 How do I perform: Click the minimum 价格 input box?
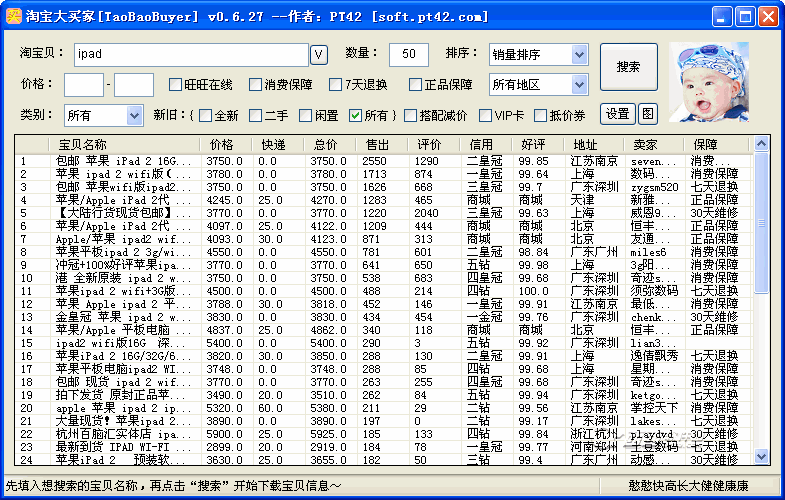pos(84,85)
